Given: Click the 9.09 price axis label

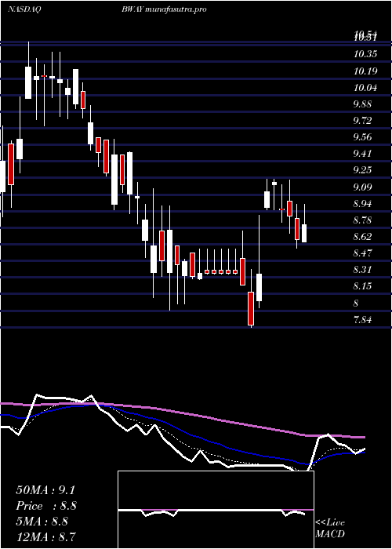Looking at the screenshot, I should click(x=362, y=187).
